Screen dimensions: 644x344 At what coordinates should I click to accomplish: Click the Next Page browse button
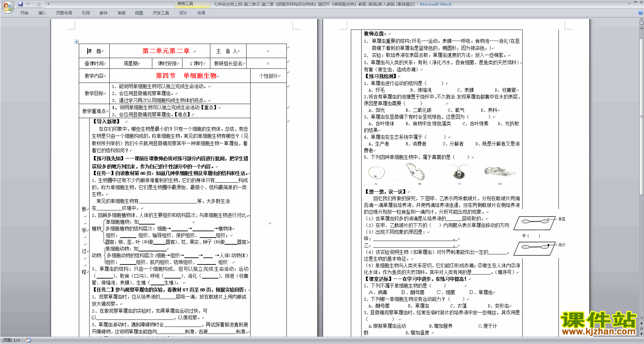[x=641, y=334]
